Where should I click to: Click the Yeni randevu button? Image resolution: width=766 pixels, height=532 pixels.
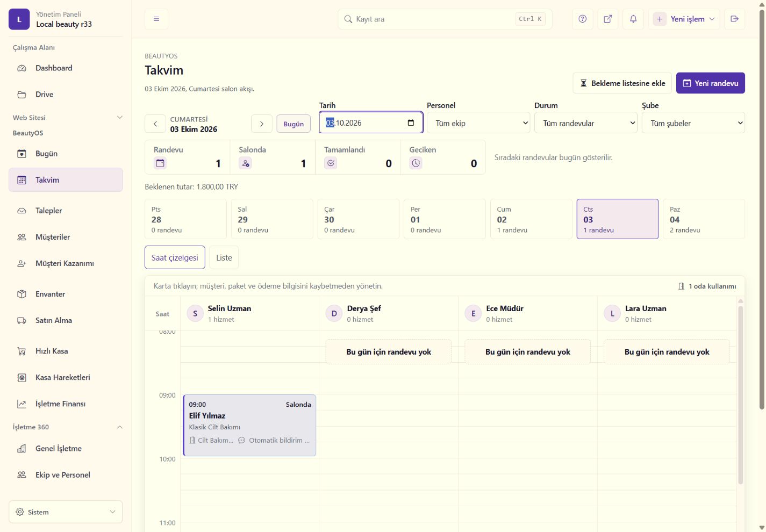(x=711, y=83)
